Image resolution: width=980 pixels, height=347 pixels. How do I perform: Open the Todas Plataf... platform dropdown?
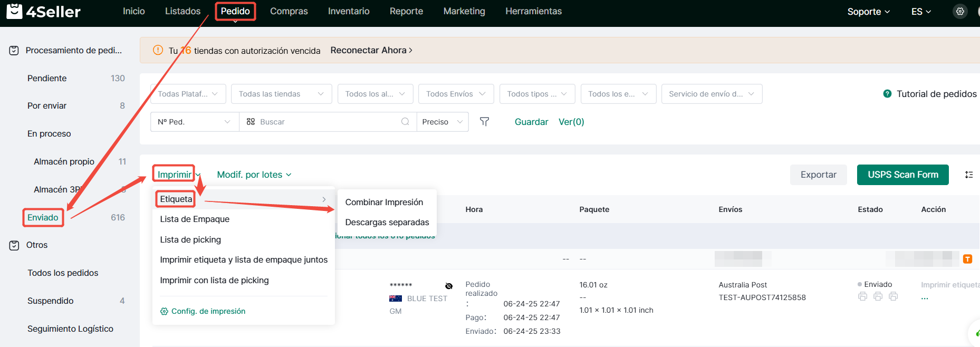click(x=188, y=94)
